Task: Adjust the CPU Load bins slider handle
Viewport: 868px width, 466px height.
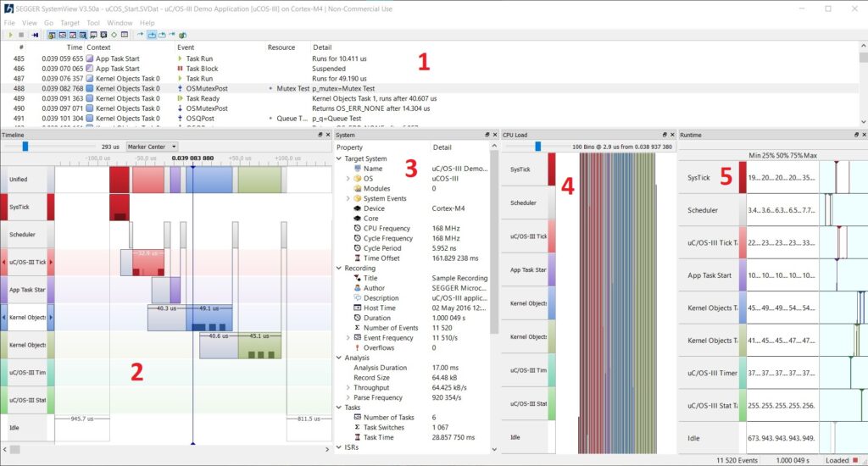Action: [x=537, y=147]
